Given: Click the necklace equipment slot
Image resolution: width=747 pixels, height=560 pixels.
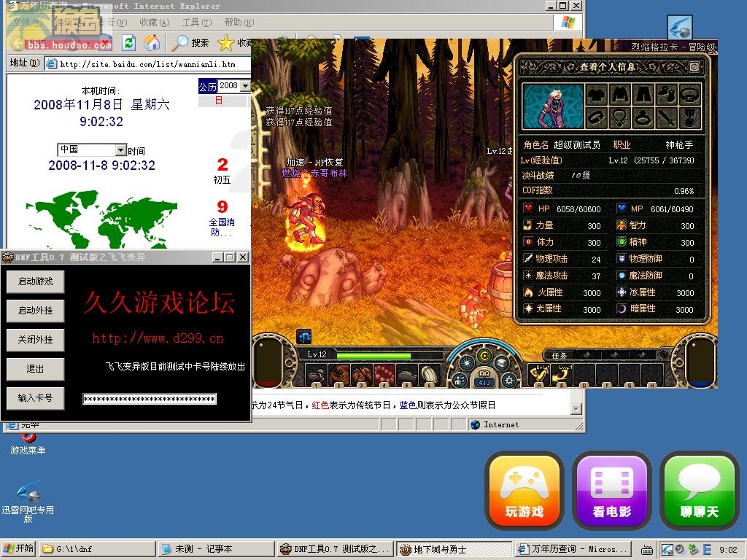Looking at the screenshot, I should click(x=620, y=117).
